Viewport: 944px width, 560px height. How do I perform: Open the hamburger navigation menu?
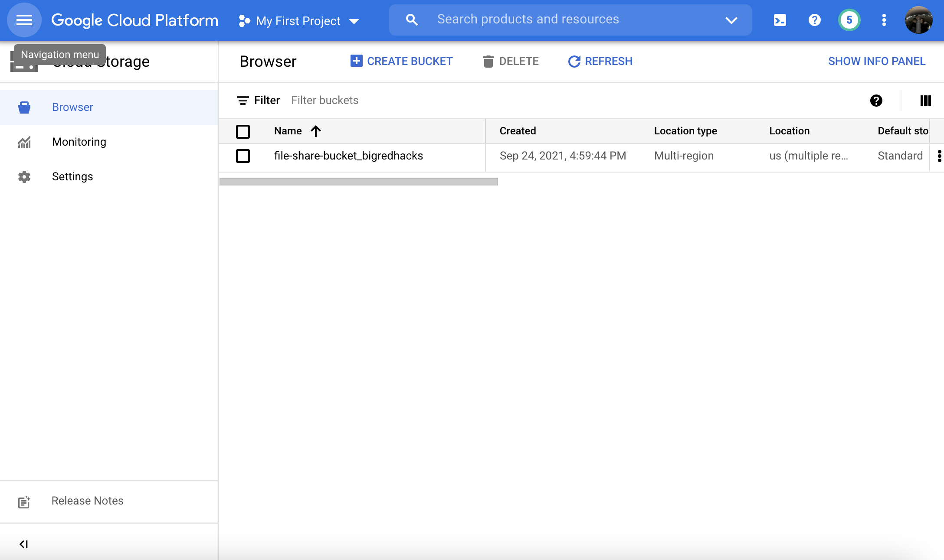point(24,20)
